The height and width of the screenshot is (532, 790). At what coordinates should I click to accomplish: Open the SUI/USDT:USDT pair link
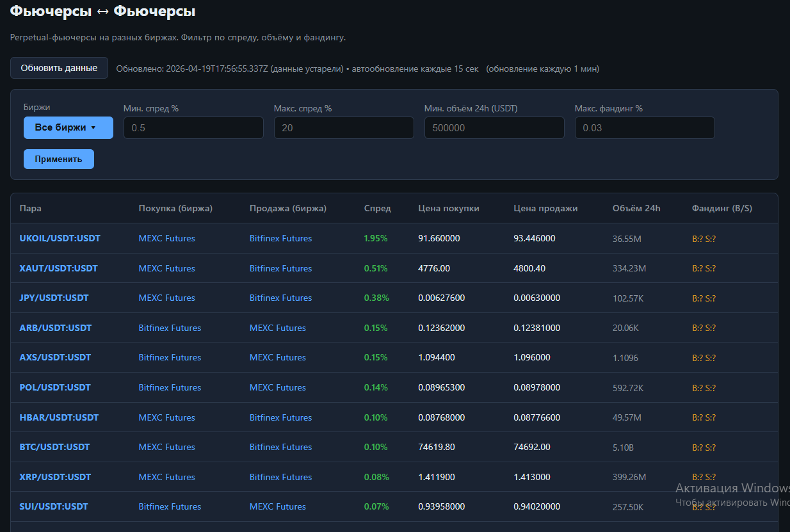pyautogui.click(x=54, y=506)
